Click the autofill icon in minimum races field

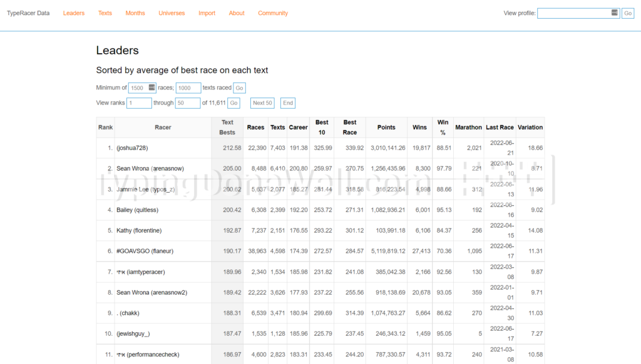click(x=151, y=88)
